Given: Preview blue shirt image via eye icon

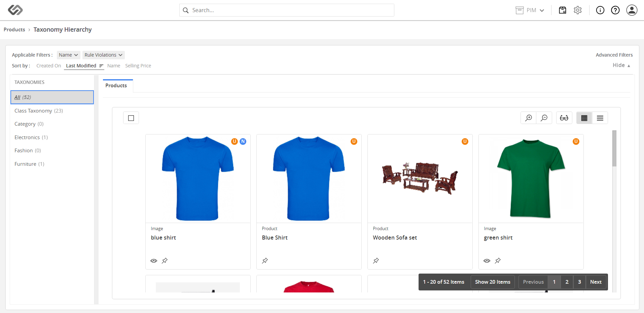Looking at the screenshot, I should 154,261.
